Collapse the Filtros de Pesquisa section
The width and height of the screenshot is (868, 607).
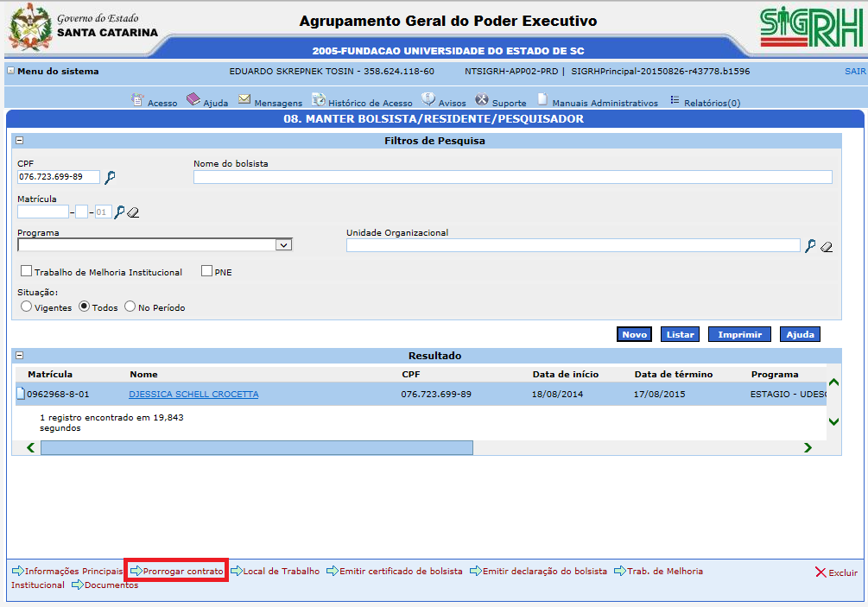coord(19,141)
